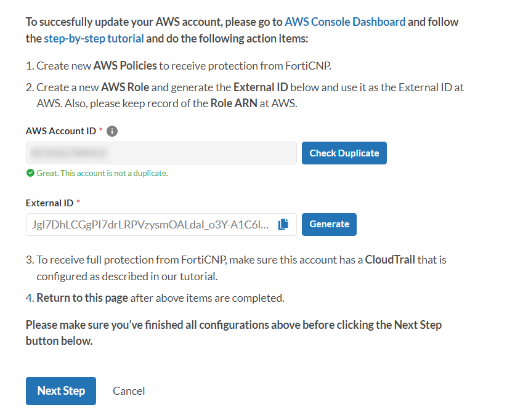Open the step-by-step tutorial link
Image resolution: width=507 pixels, height=420 pixels.
[x=94, y=38]
